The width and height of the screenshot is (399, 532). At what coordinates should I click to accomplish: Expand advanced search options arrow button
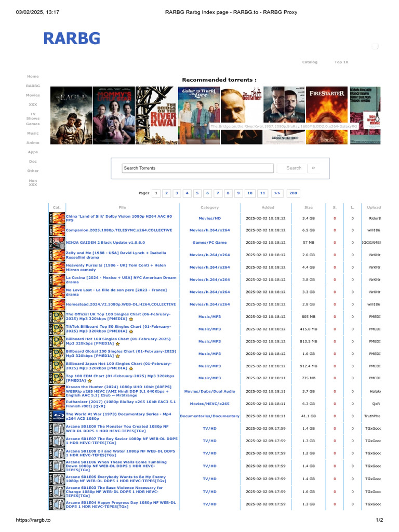tap(313, 168)
